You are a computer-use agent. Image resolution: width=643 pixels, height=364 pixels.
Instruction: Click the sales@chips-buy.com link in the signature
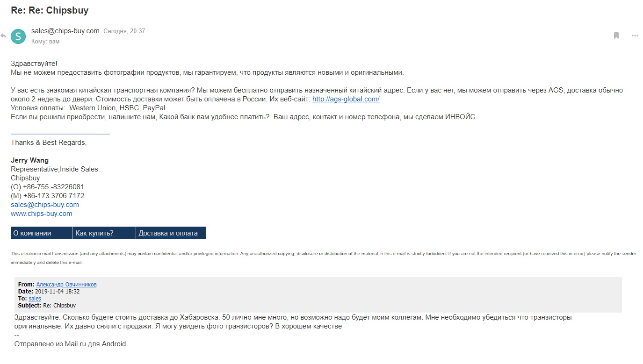pos(45,205)
